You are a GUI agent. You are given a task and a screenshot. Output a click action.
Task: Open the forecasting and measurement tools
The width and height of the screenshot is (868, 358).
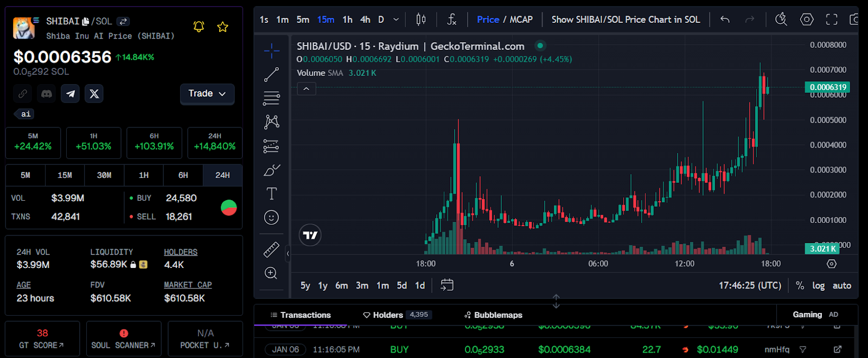coord(271,146)
